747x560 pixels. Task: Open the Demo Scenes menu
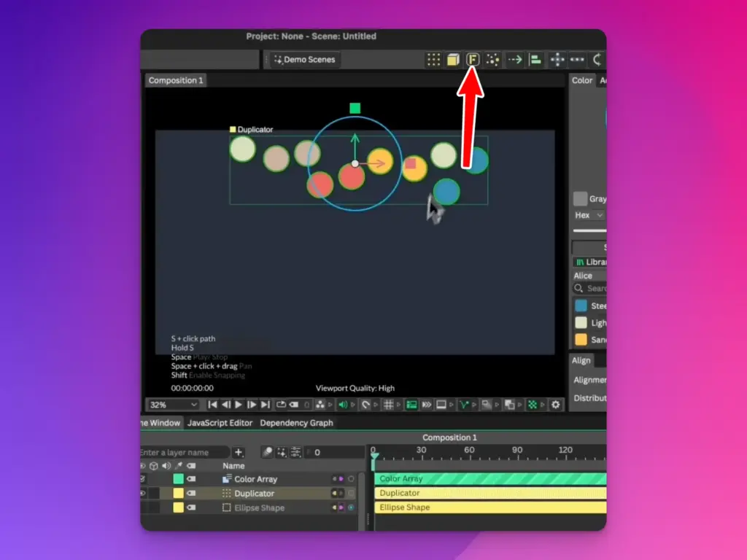[x=305, y=60]
